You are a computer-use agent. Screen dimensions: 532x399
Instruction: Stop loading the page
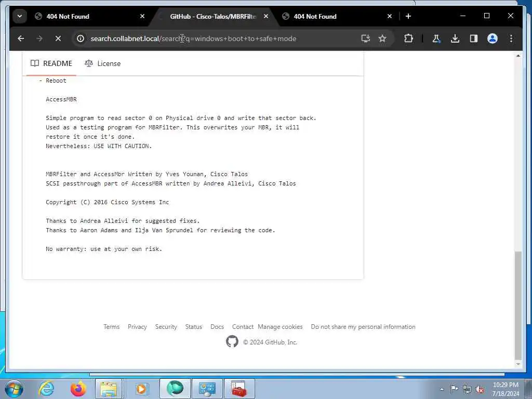[x=58, y=38]
